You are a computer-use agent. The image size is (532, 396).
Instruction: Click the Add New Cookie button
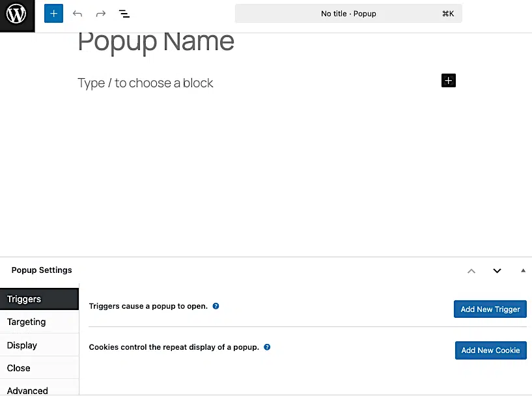490,350
